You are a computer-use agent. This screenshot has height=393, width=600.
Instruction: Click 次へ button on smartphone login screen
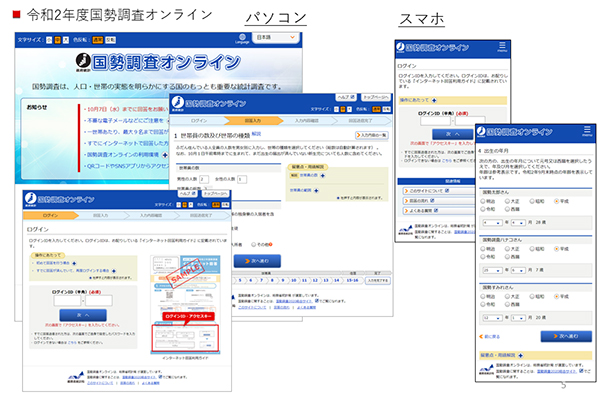(x=453, y=134)
